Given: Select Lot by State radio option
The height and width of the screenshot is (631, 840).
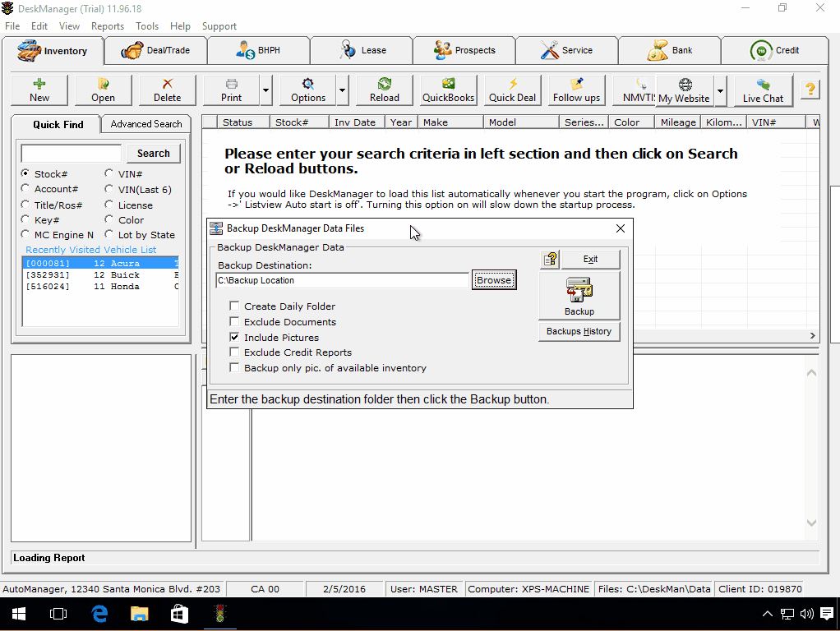Looking at the screenshot, I should coord(108,233).
